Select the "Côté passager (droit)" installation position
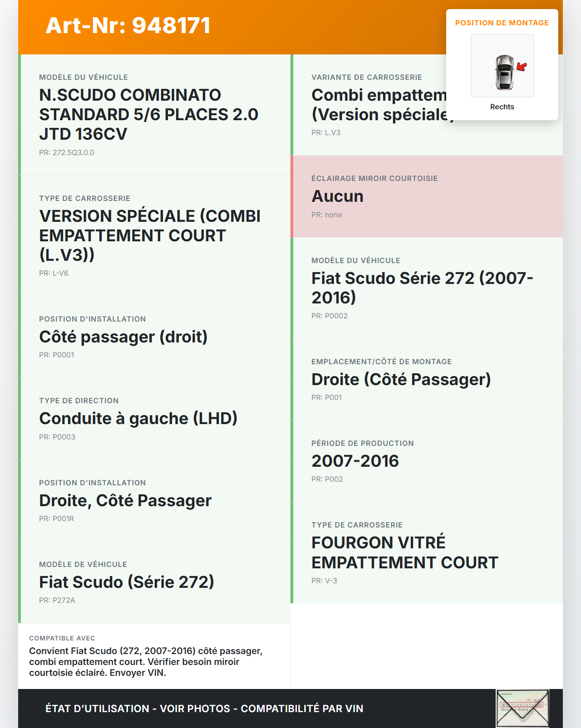 click(123, 337)
